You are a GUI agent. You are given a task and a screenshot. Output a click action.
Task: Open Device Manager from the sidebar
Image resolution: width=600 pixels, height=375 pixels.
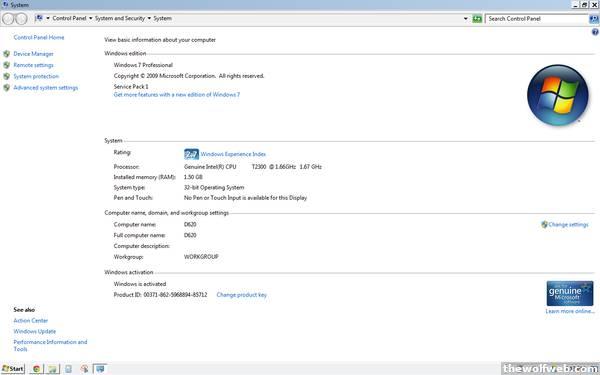(x=33, y=54)
